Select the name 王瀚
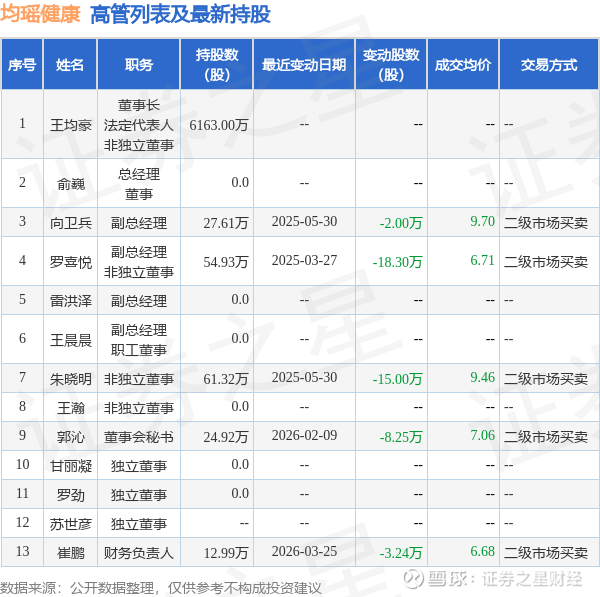This screenshot has width=600, height=597. [71, 407]
